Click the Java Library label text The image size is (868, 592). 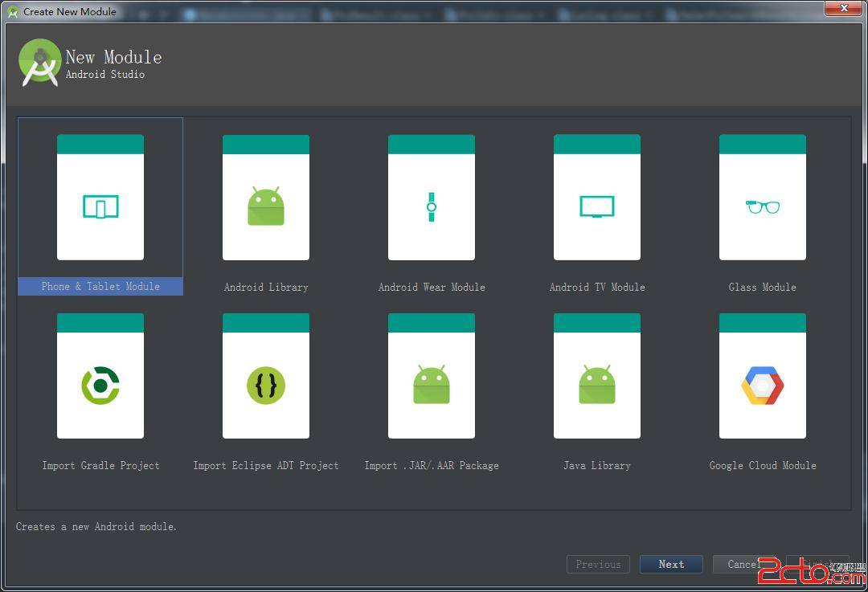[596, 465]
